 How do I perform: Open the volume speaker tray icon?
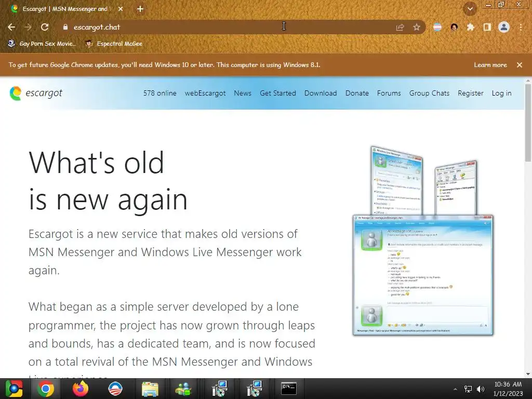pos(481,389)
